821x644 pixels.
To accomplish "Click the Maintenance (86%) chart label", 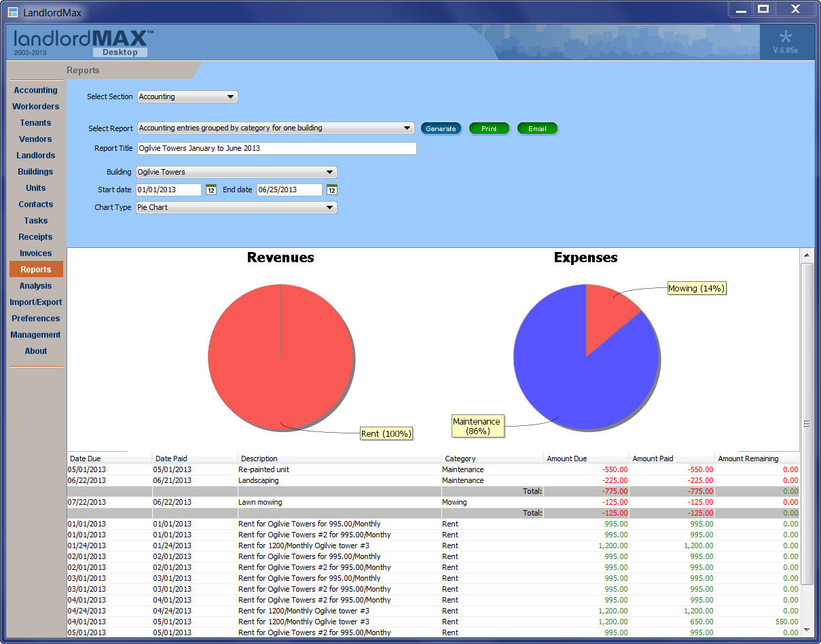I will (477, 426).
